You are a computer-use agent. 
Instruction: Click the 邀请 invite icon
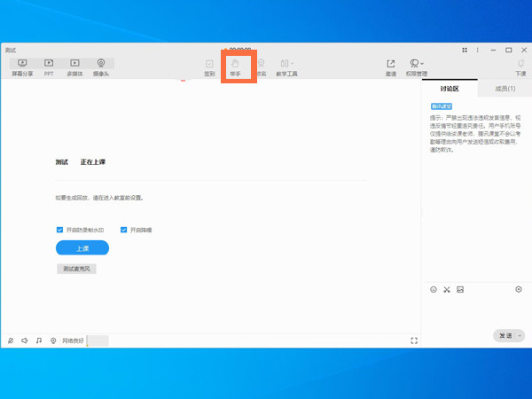click(x=390, y=65)
